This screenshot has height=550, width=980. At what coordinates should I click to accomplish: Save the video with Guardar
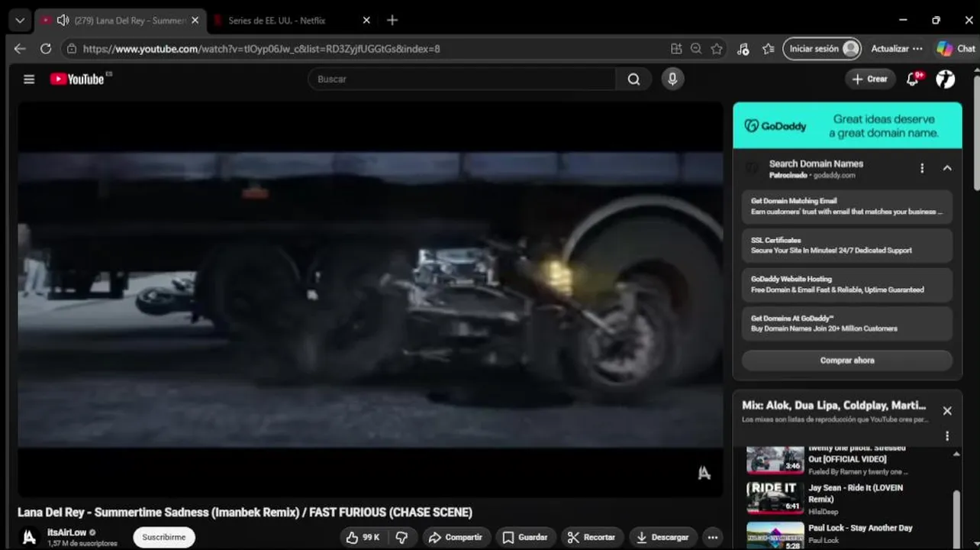tap(525, 537)
